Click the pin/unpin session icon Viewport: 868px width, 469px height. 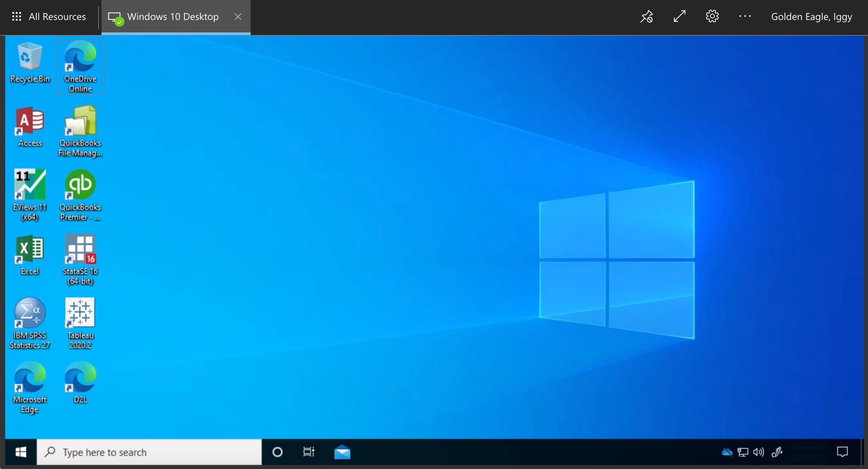[x=647, y=16]
